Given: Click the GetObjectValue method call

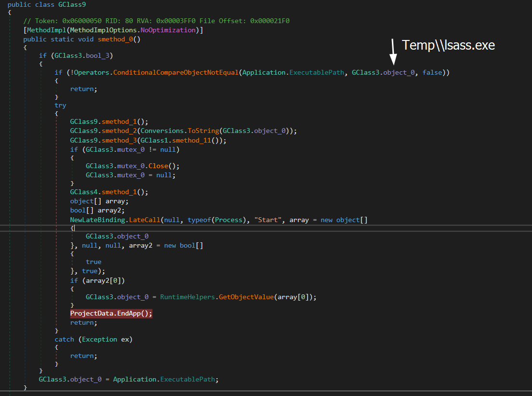Looking at the screenshot, I should 246,297.
